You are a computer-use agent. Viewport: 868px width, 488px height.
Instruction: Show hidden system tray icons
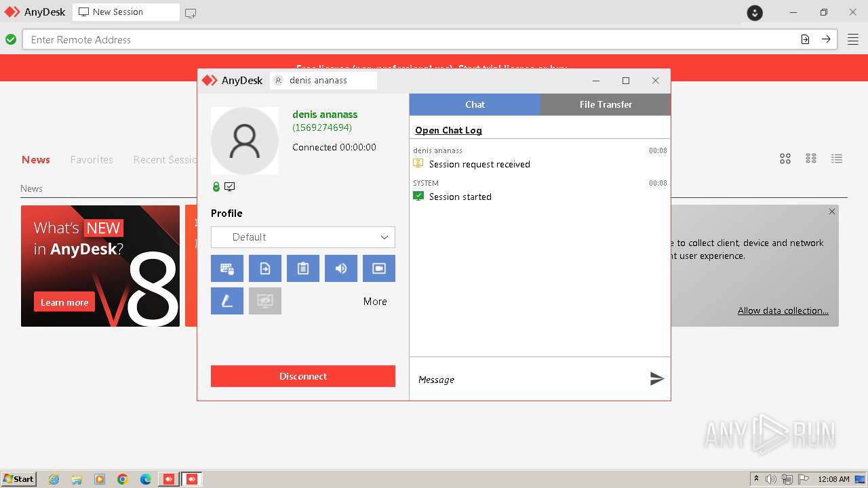tap(756, 479)
